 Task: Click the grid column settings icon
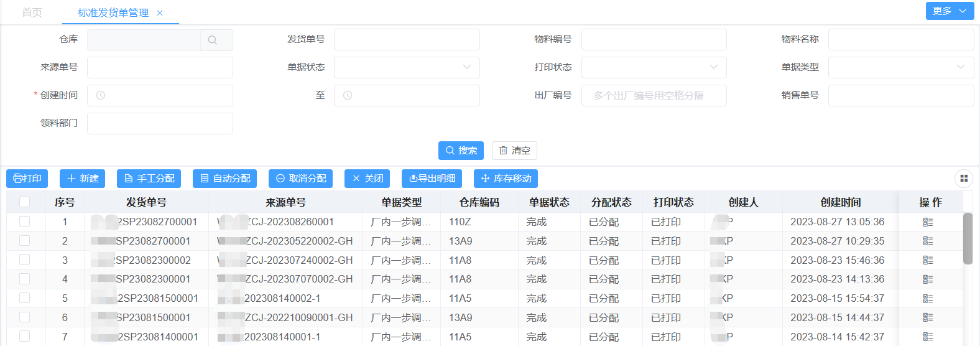point(963,179)
